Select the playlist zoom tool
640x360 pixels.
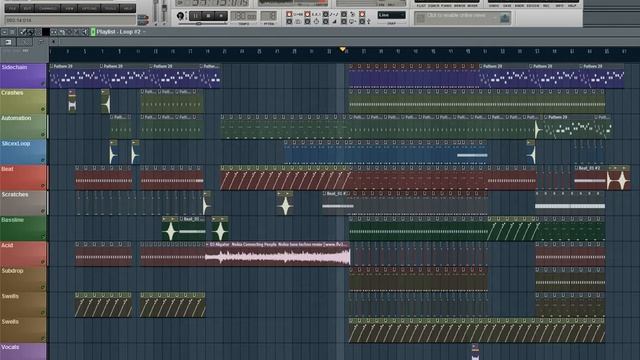tap(77, 32)
